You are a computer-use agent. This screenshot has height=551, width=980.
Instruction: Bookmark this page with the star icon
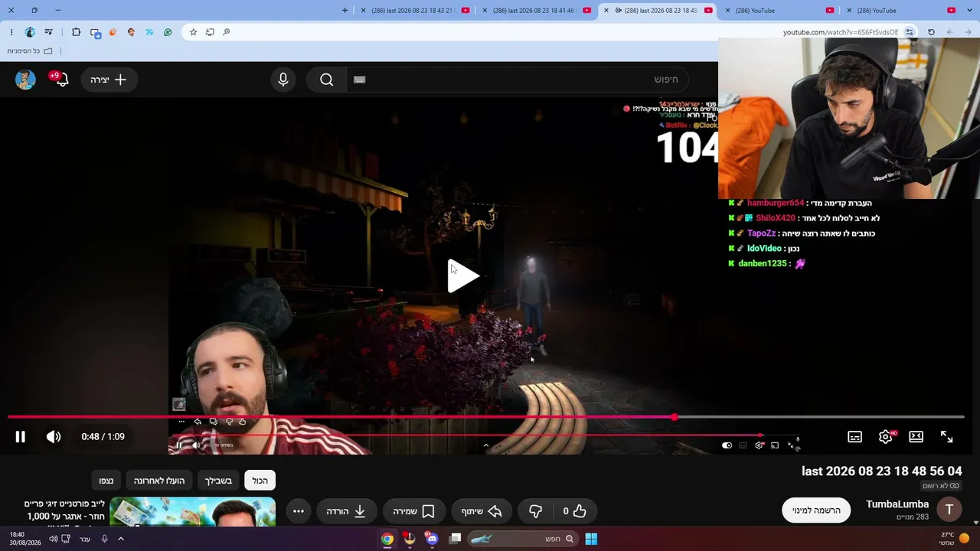point(193,32)
